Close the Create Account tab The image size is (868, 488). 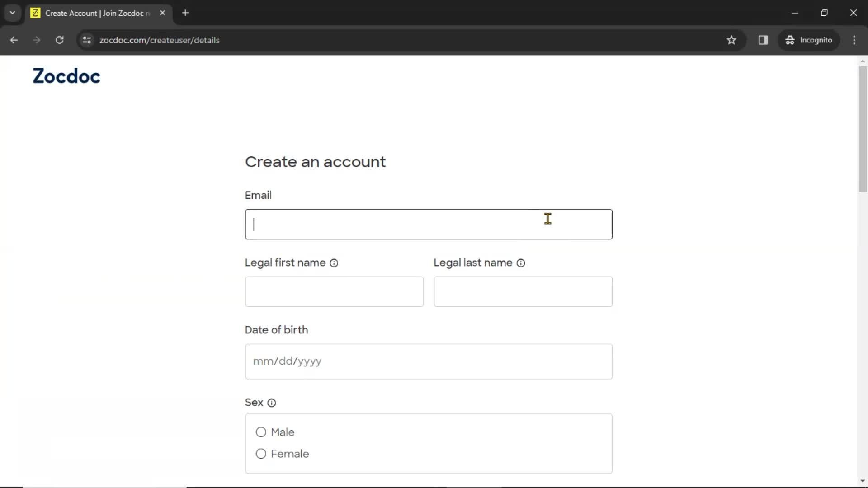[x=162, y=13]
